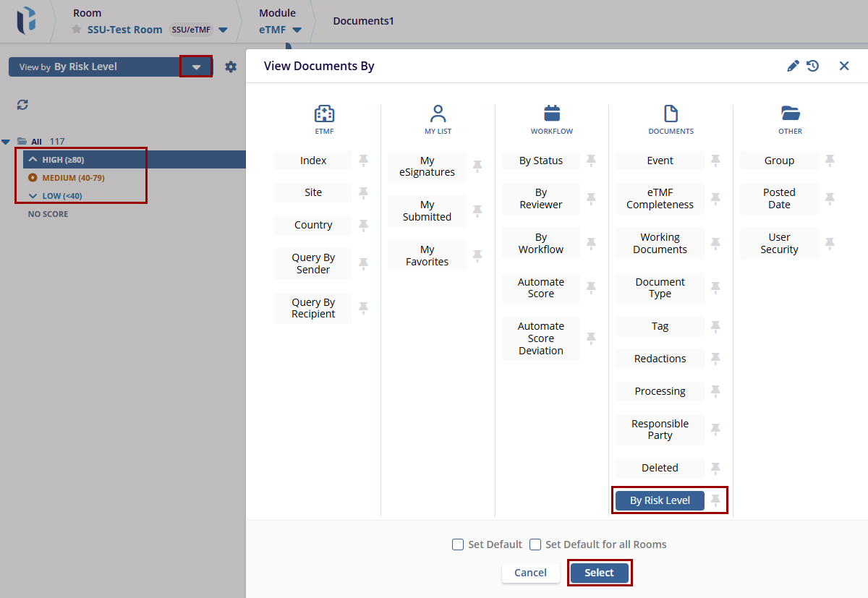Open the history clock icon

click(813, 66)
